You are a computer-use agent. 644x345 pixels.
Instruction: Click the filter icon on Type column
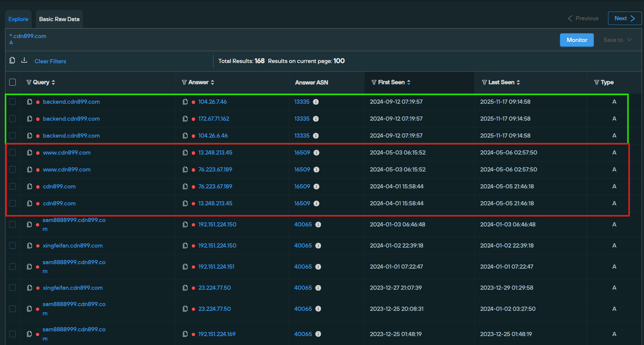596,82
